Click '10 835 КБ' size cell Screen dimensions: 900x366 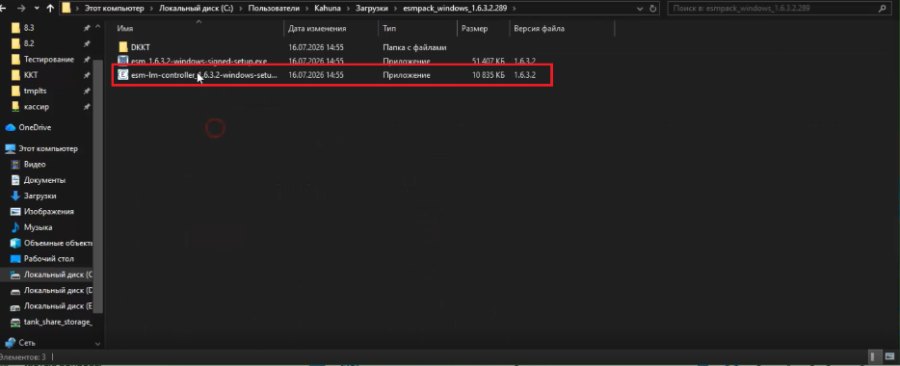point(488,75)
